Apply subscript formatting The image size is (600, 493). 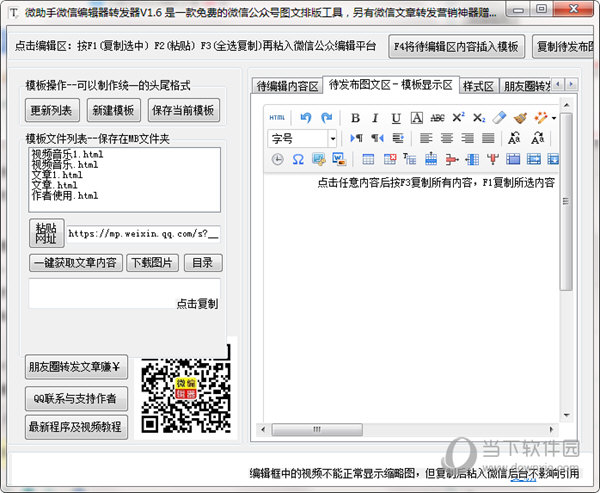click(x=479, y=118)
